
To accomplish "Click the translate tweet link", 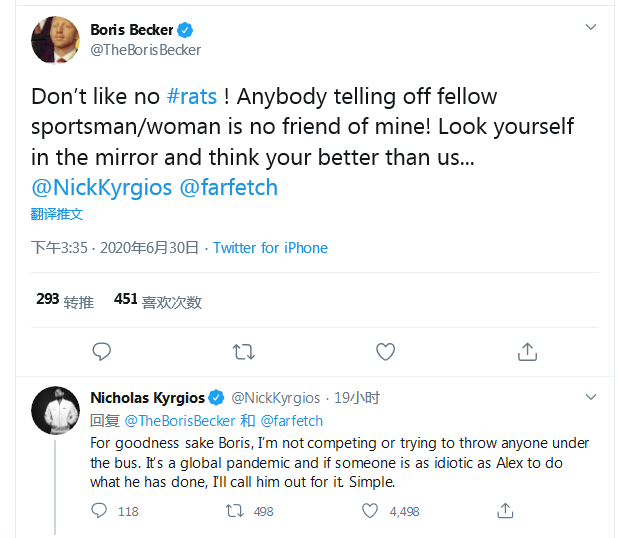I will [x=56, y=214].
